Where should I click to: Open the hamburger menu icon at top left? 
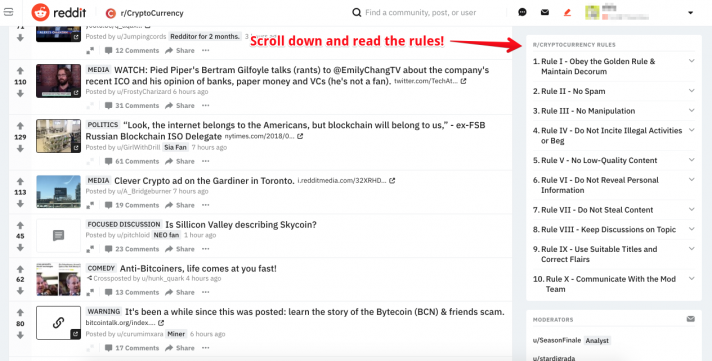tap(9, 12)
